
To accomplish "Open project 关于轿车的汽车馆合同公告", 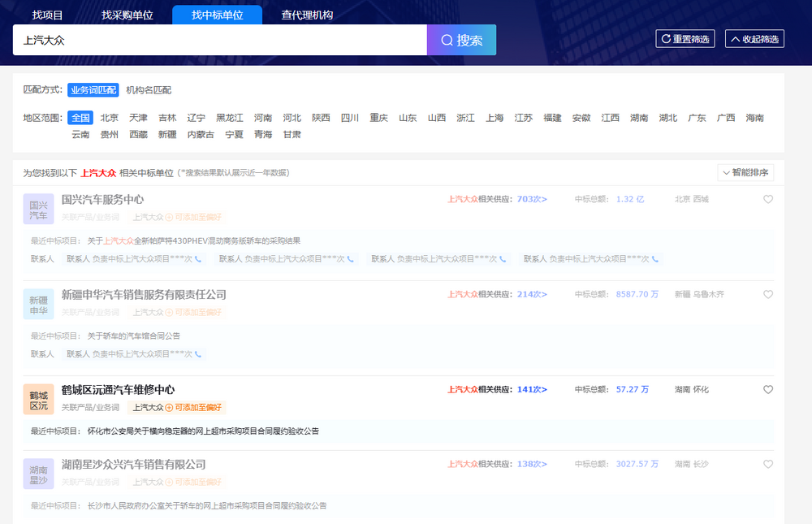I will 134,336.
